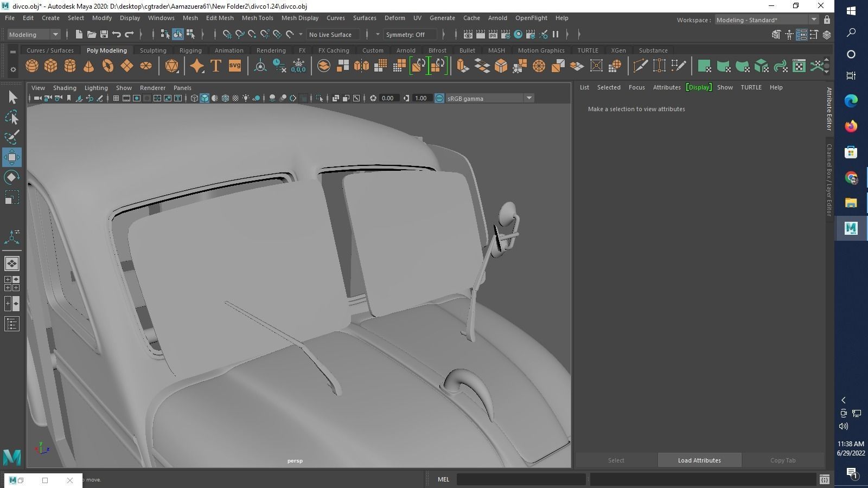Viewport: 868px width, 488px height.
Task: Activate the Lasso select tool
Action: [x=11, y=118]
